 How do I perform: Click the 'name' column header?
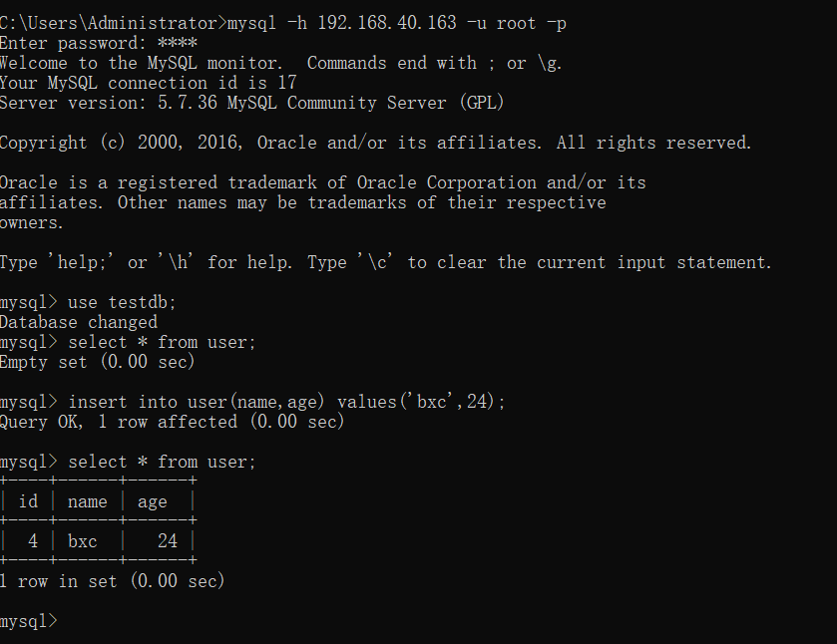[x=88, y=502]
